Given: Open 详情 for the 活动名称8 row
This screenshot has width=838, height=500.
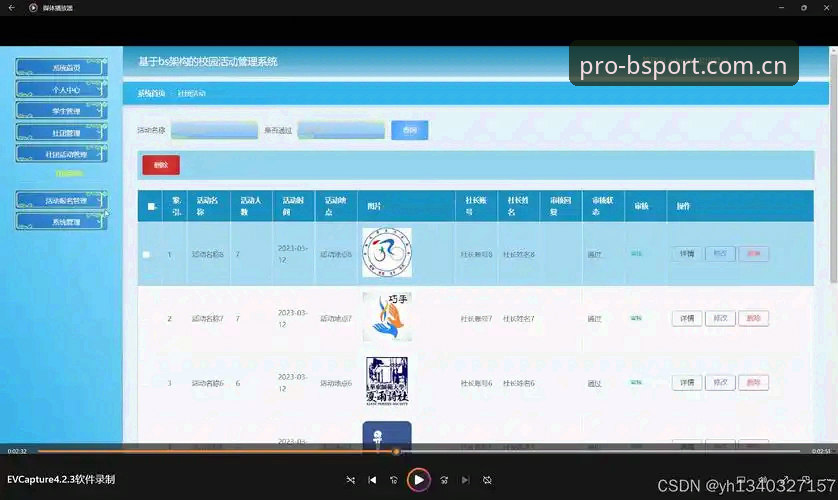Looking at the screenshot, I should [x=687, y=254].
